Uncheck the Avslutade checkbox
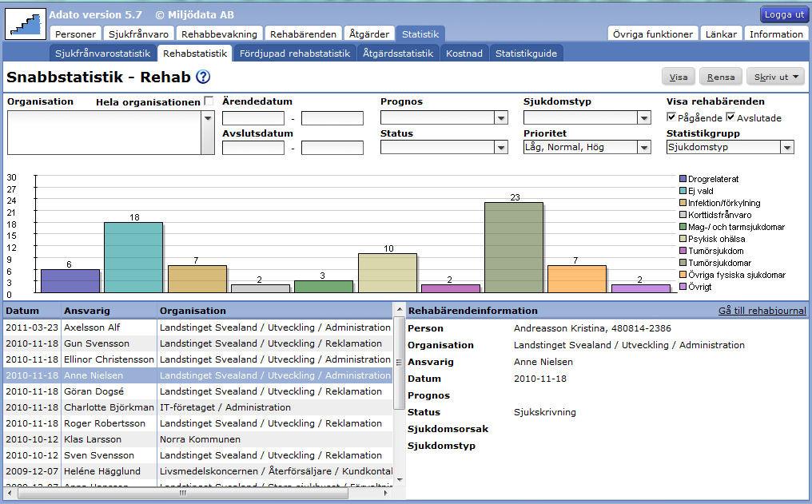The width and height of the screenshot is (812, 504). coord(730,117)
